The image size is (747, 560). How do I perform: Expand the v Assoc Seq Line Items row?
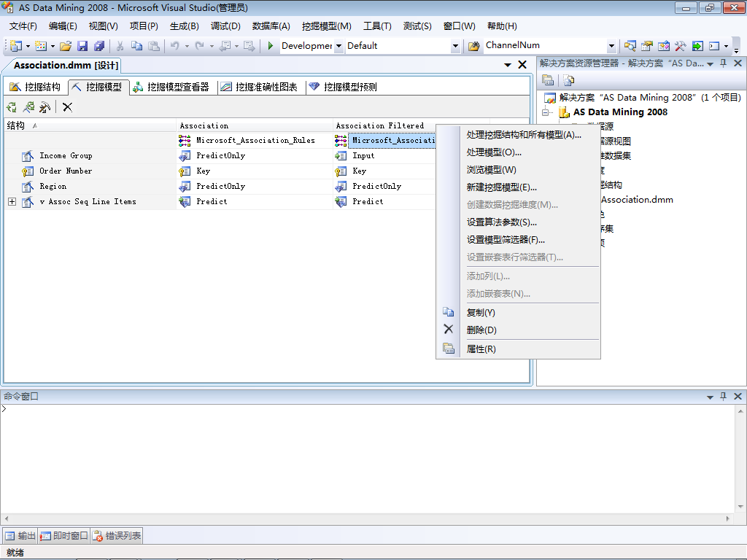[x=12, y=201]
